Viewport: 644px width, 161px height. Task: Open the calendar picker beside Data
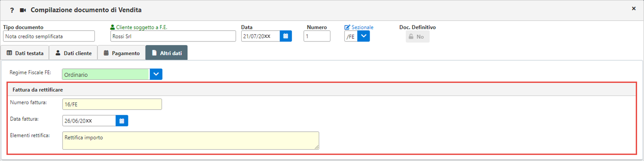click(286, 36)
